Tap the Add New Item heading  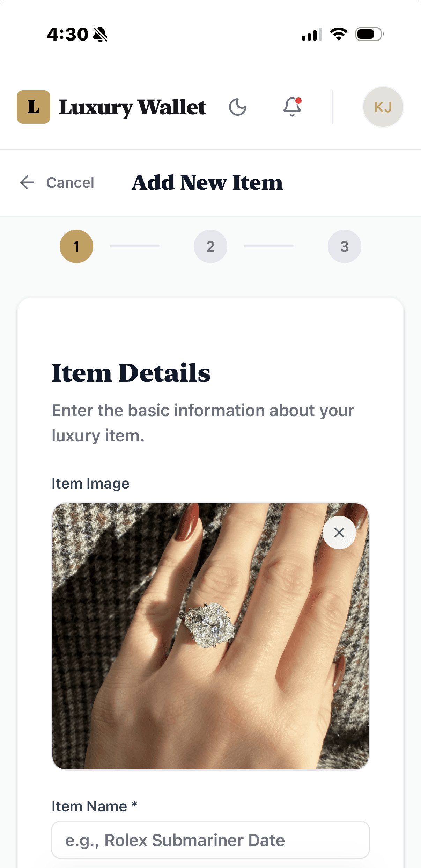click(x=207, y=182)
